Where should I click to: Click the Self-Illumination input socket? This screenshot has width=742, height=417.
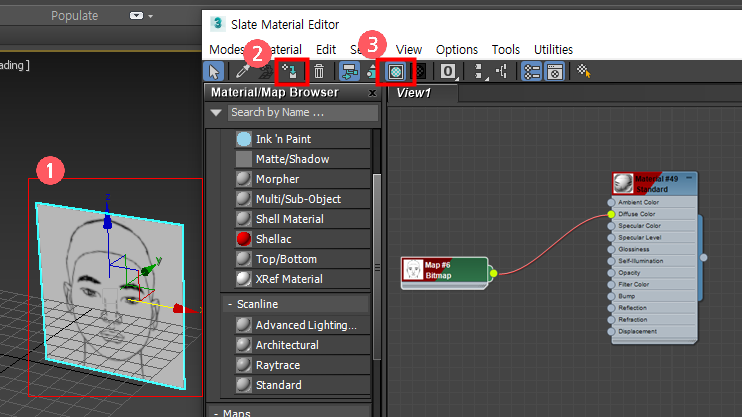click(611, 261)
